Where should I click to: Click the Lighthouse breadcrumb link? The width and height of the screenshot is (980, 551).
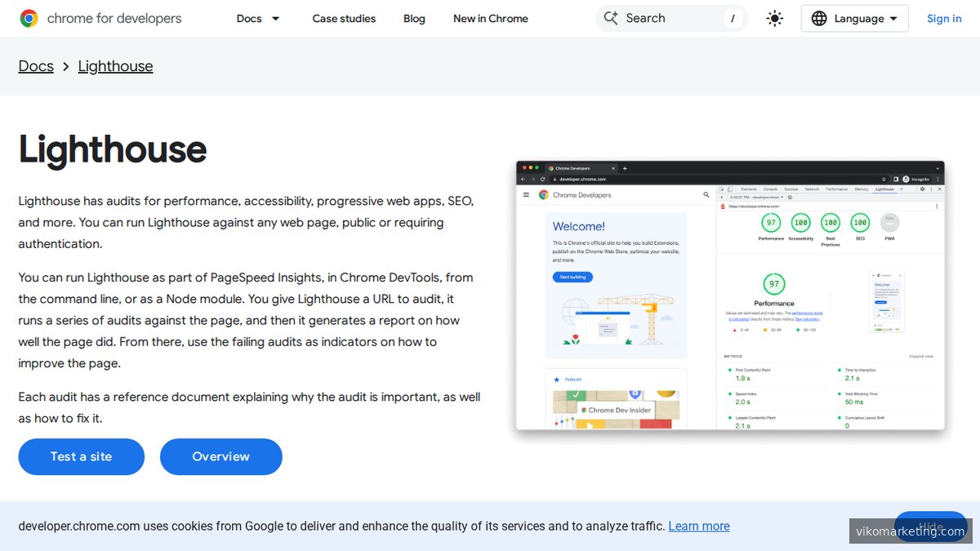coord(115,65)
